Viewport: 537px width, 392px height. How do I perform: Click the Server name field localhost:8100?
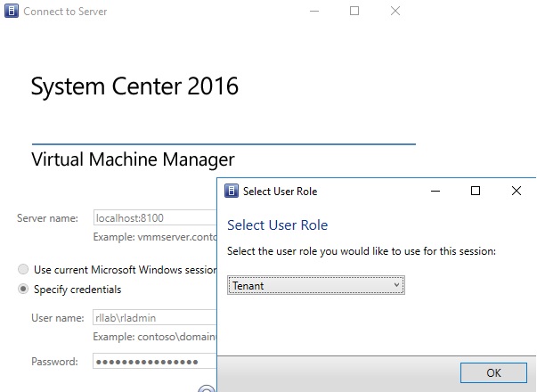(155, 217)
